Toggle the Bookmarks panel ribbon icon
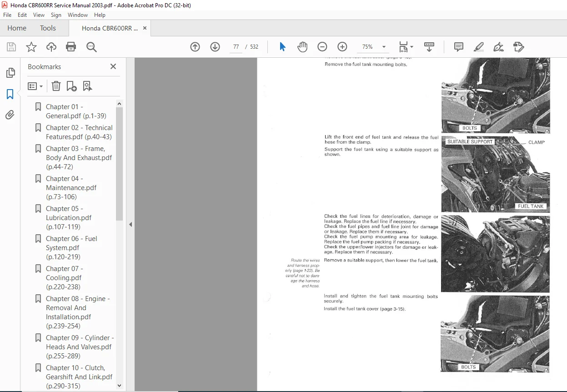The height and width of the screenshot is (392, 567). coord(10,94)
